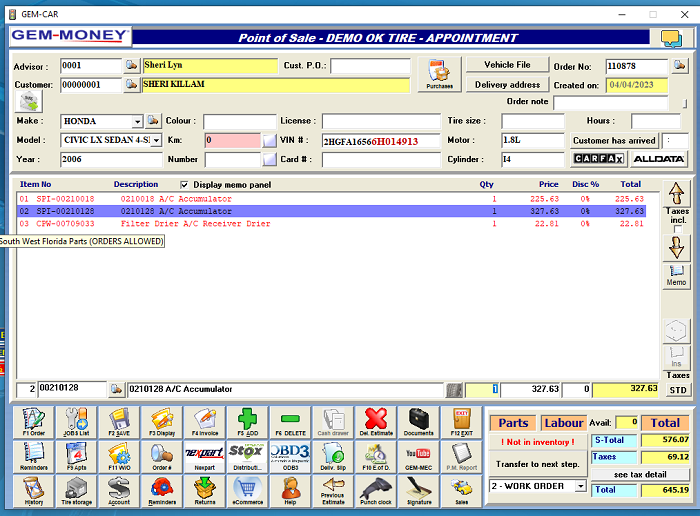This screenshot has width=700, height=516.
Task: Open the customer Account dollar icon
Action: (119, 491)
